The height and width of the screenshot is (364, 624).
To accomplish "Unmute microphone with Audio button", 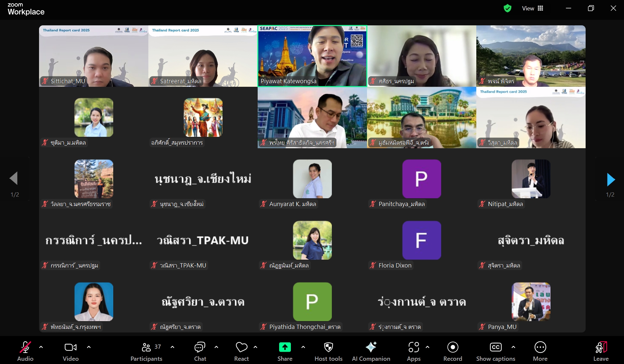I will (25, 351).
